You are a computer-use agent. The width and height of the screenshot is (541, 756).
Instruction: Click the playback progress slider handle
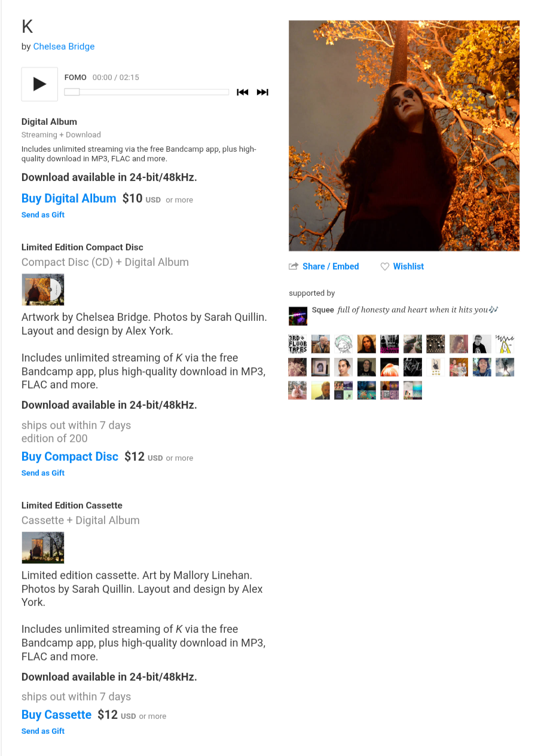pyautogui.click(x=72, y=92)
